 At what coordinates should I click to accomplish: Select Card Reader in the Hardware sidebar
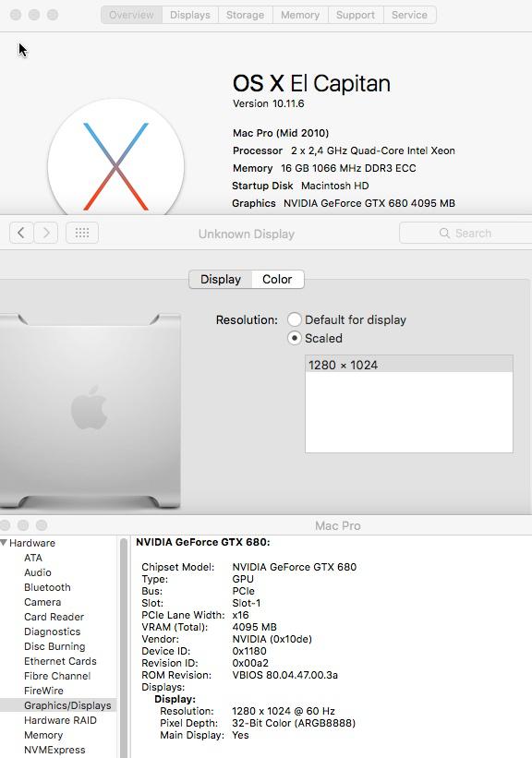[54, 617]
